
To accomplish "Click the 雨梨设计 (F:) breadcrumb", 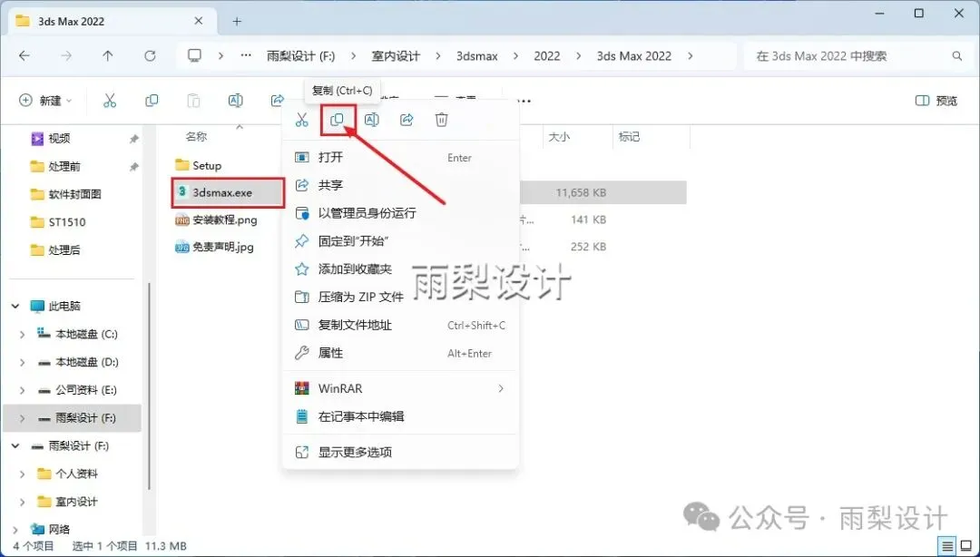I will coord(300,55).
